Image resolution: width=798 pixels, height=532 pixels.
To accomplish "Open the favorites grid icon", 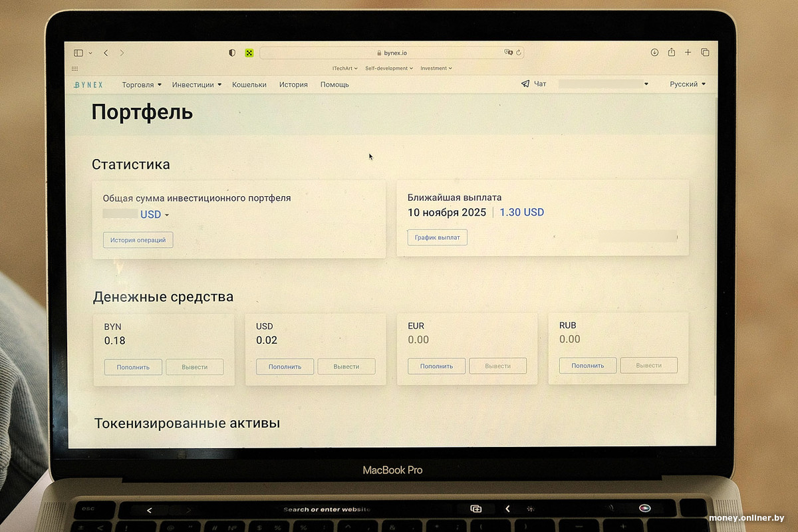I will click(74, 68).
